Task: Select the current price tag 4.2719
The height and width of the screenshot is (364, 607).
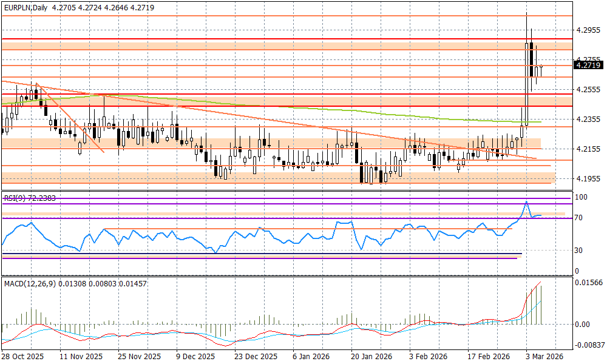Action: 588,65
